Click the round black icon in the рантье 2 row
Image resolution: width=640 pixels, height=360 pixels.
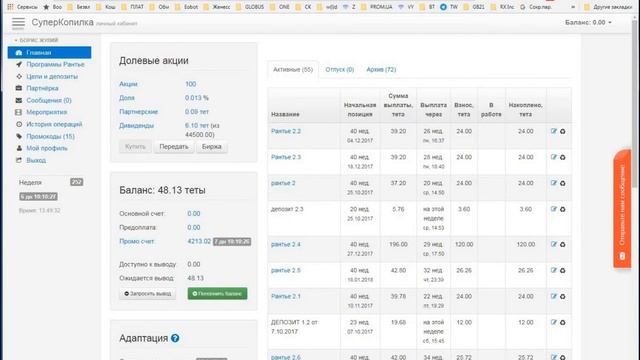(x=562, y=184)
